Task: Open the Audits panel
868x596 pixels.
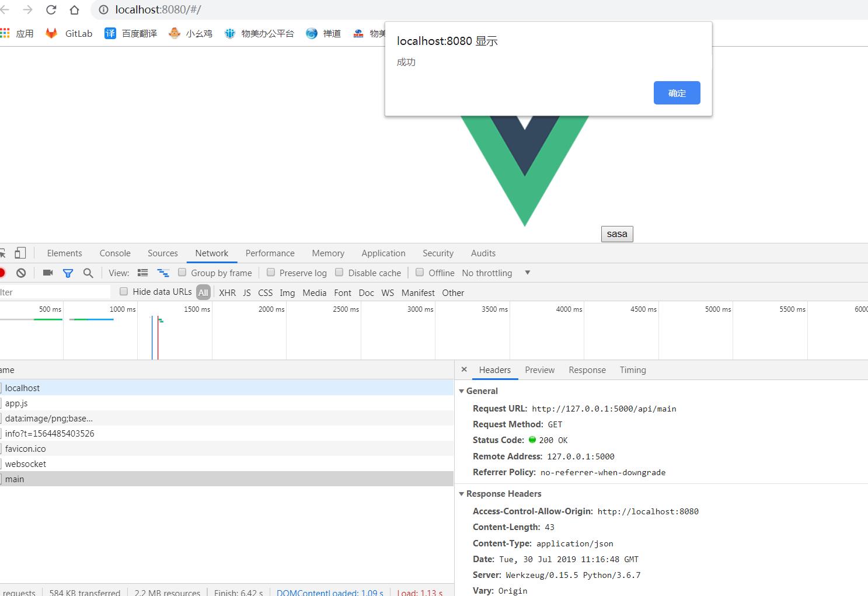Action: [x=483, y=253]
